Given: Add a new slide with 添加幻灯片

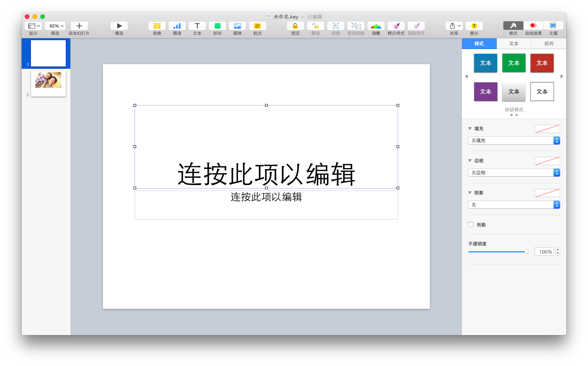Looking at the screenshot, I should 79,26.
